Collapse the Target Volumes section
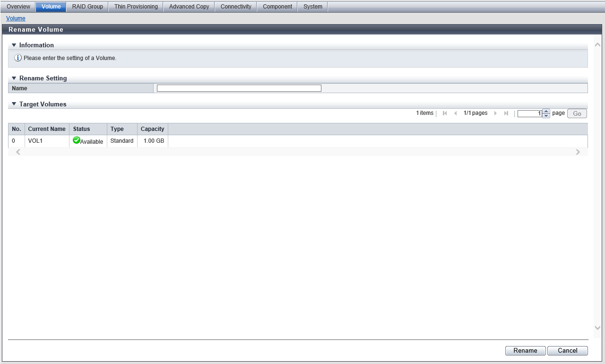The image size is (605, 364). click(14, 104)
